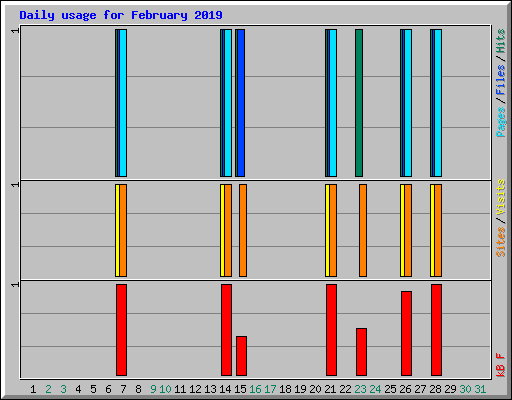Viewport: 512px width, 400px height.
Task: Click x-axis day label "25"
Action: pos(390,389)
